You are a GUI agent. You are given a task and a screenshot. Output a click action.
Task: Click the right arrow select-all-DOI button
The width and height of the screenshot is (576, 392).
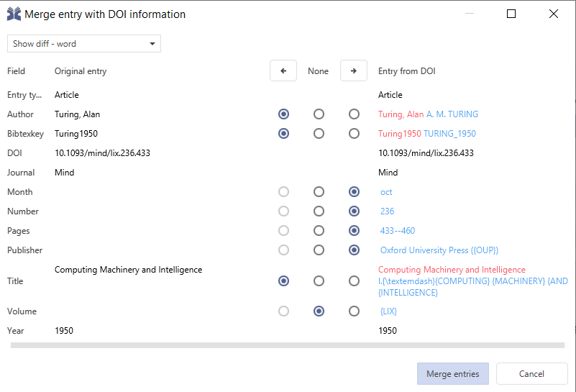pyautogui.click(x=353, y=71)
